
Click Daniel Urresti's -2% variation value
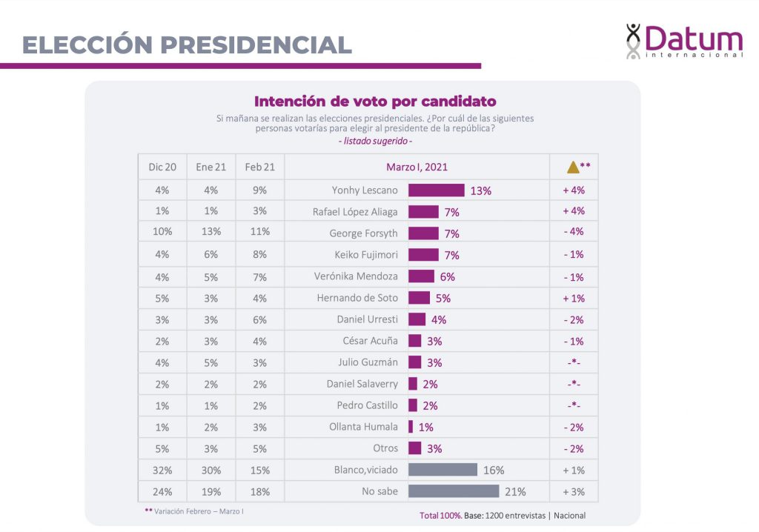573,319
